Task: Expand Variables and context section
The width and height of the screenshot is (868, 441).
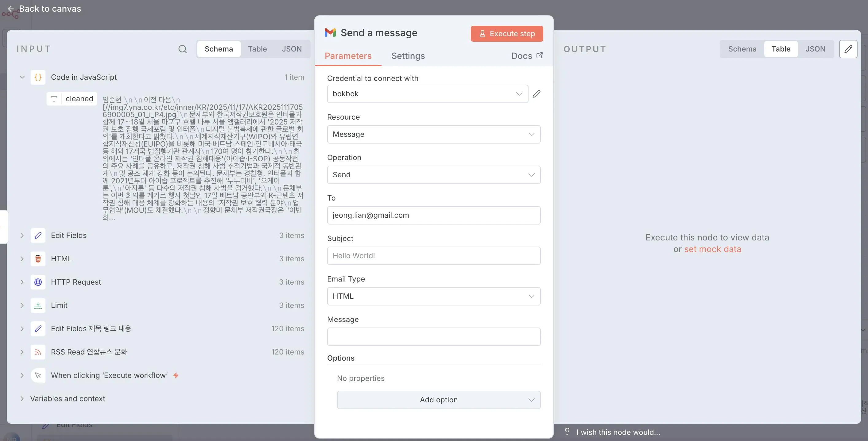Action: (22, 399)
